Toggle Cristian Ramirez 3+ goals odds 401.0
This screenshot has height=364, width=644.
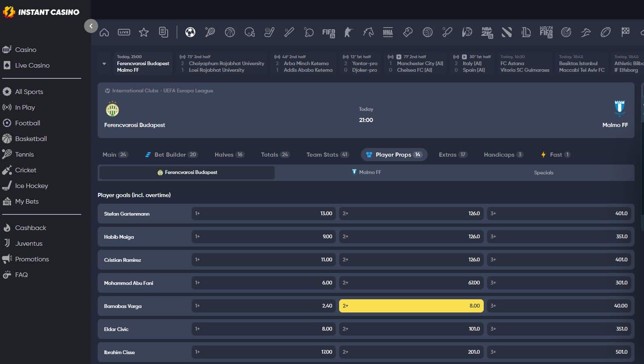tap(559, 260)
